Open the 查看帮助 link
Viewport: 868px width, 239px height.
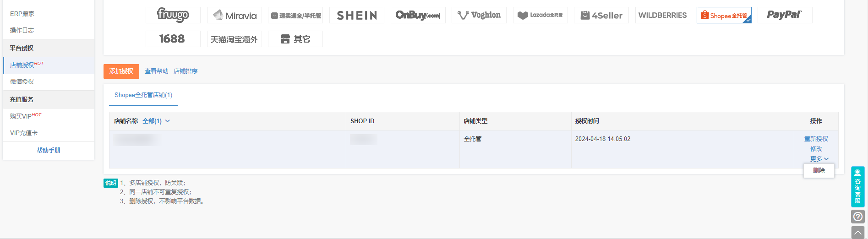[x=156, y=71]
